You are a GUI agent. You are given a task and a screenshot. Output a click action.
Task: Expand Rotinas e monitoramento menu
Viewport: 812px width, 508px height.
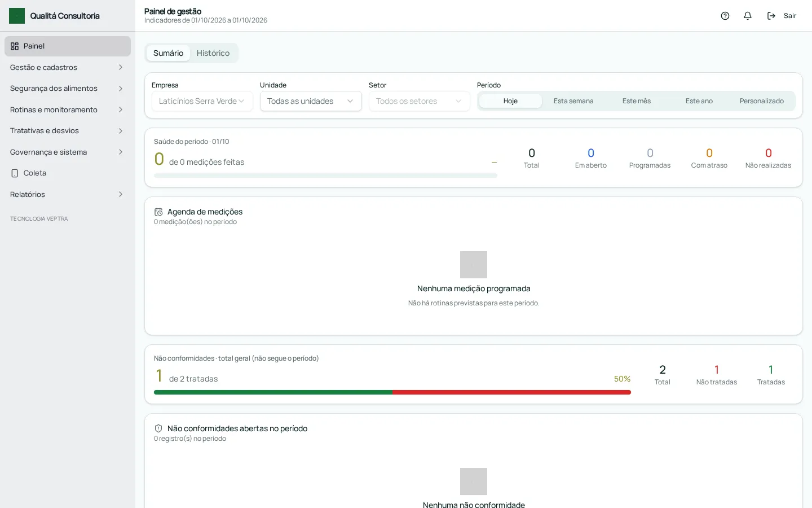pyautogui.click(x=68, y=110)
